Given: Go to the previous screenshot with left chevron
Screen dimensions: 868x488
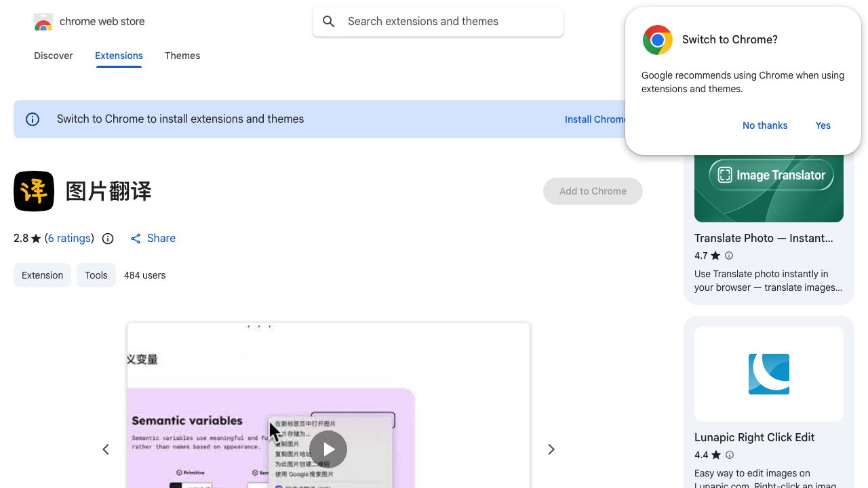Looking at the screenshot, I should coord(106,449).
